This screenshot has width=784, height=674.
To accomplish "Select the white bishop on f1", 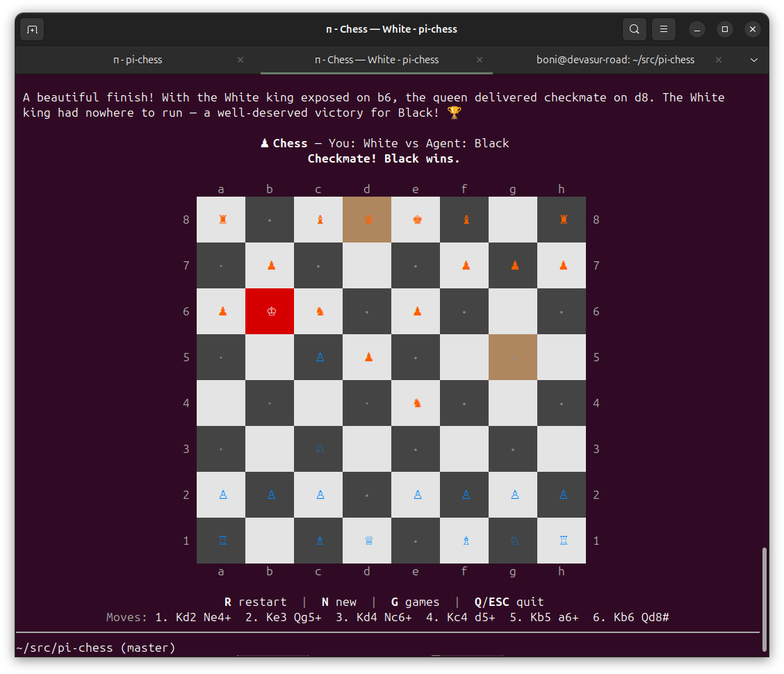I will pos(464,541).
